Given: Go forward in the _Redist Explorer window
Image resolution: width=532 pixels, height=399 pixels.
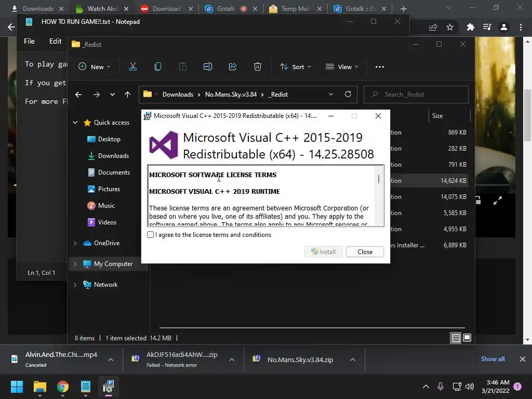Looking at the screenshot, I should coord(97,95).
